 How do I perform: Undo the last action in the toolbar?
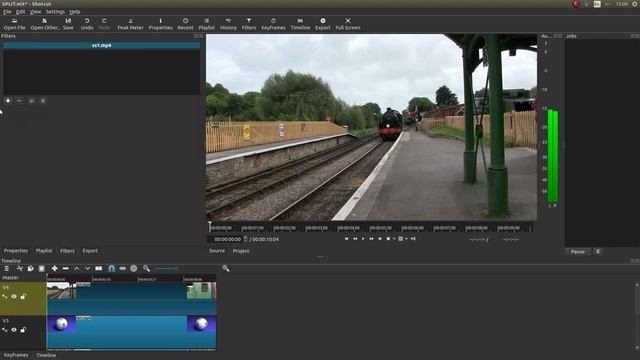[87, 24]
